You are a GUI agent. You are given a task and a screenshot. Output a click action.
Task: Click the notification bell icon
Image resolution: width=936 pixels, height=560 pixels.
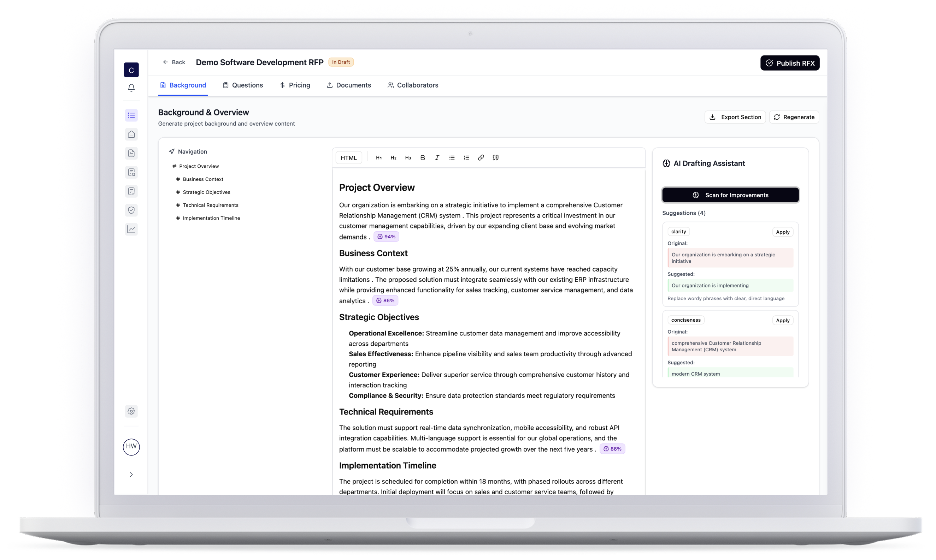coord(131,88)
